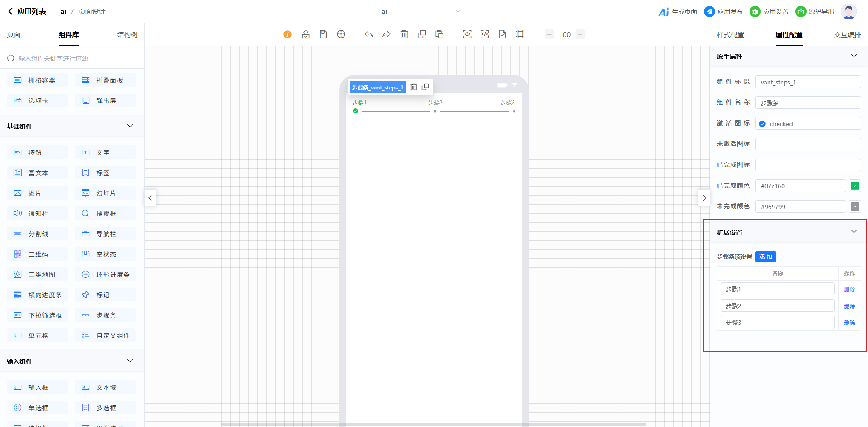Click the preview eye icon in toolbar
868x427 pixels.
(467, 34)
